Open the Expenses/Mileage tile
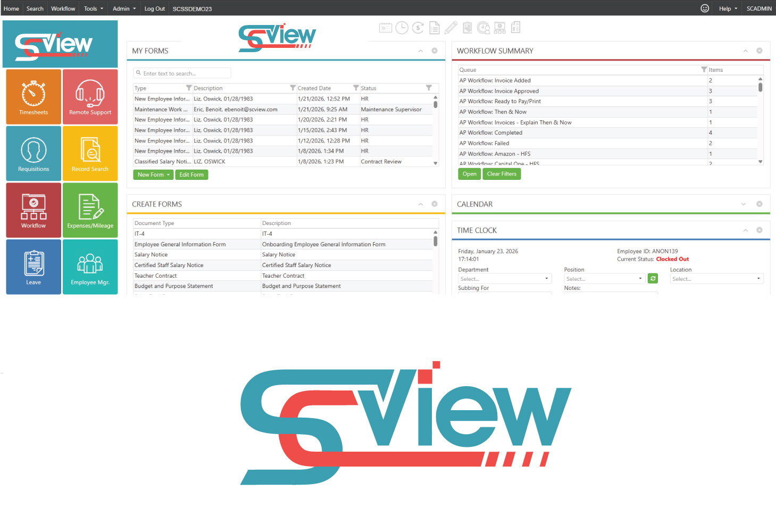Image resolution: width=776 pixels, height=532 pixels. point(90,210)
